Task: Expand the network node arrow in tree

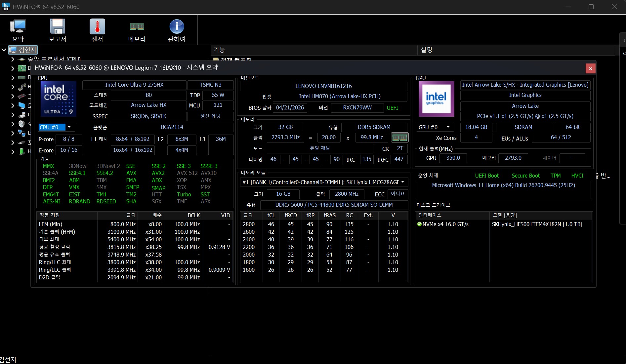Action: 13,133
